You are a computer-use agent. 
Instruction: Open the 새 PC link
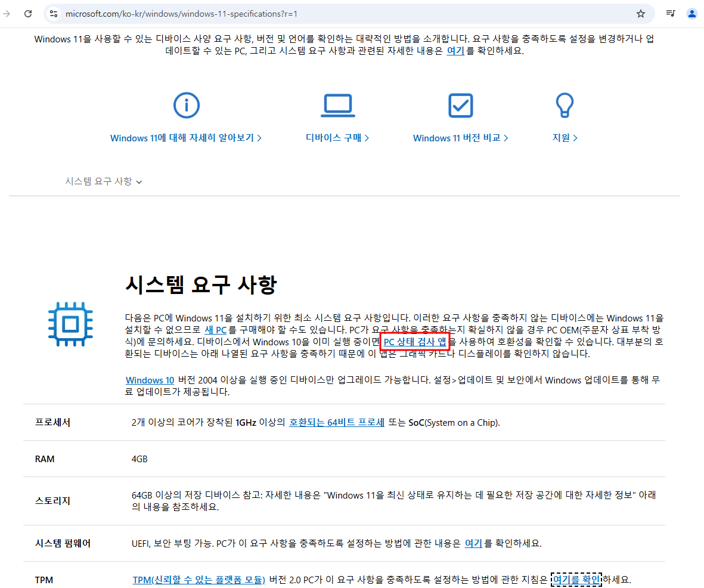click(x=216, y=330)
